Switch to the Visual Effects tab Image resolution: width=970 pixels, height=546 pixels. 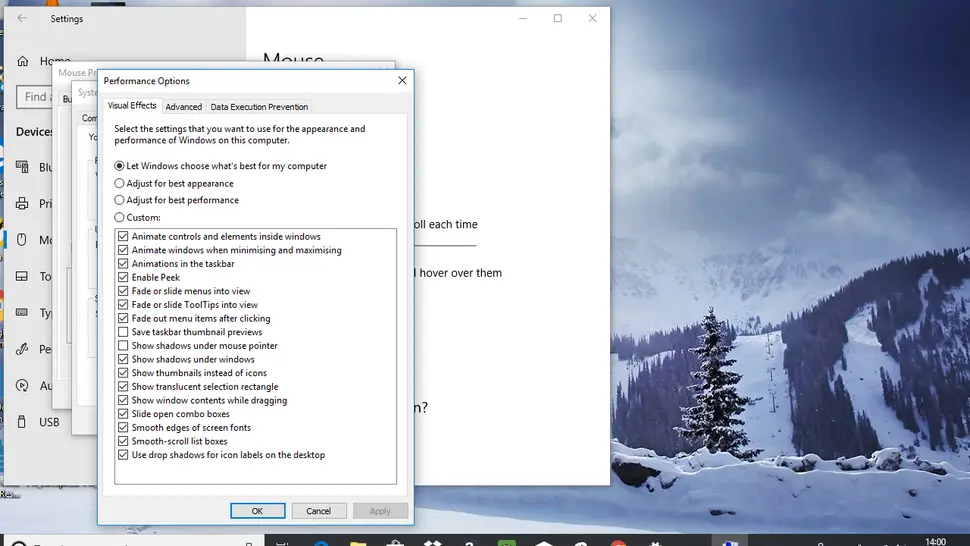132,106
